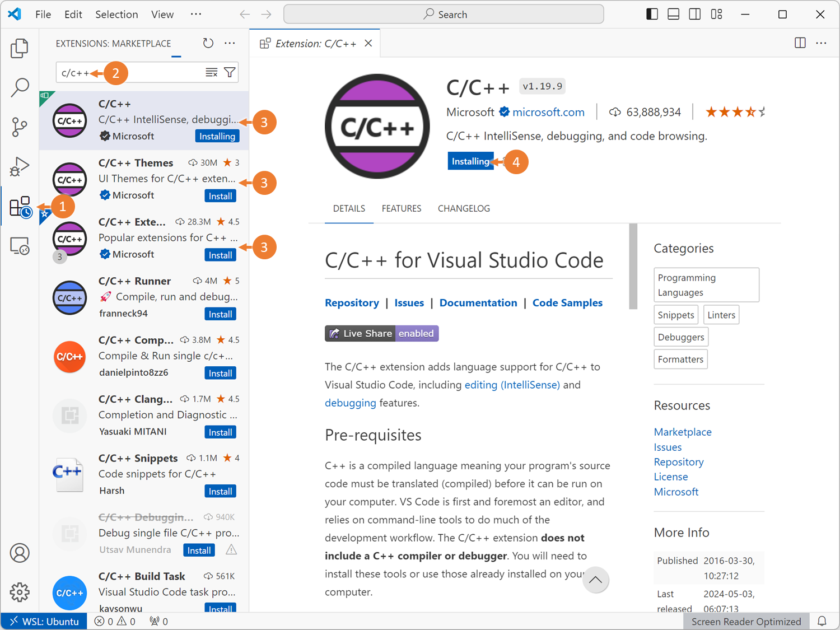Viewport: 840px width, 630px height.
Task: Open the Edit menu
Action: click(73, 15)
